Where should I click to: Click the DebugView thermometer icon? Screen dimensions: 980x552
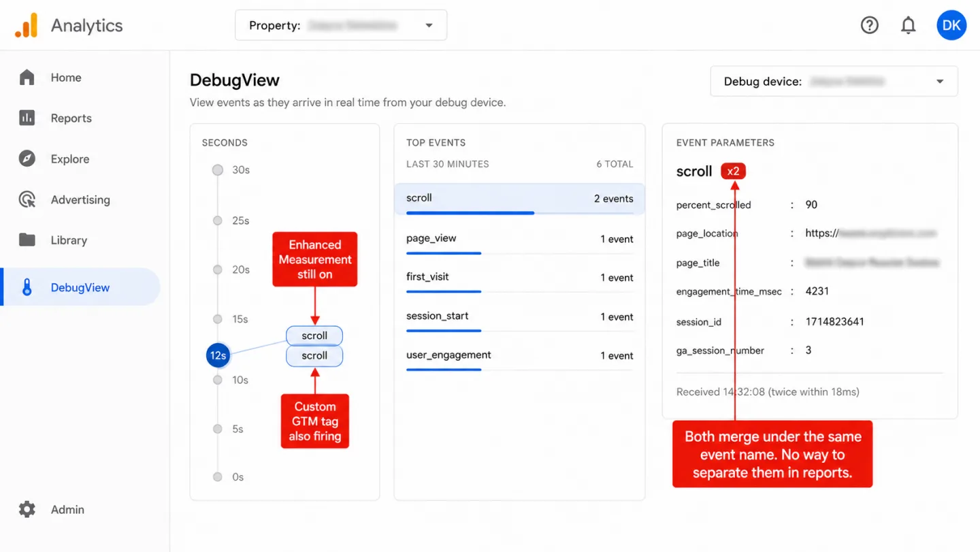pyautogui.click(x=27, y=287)
